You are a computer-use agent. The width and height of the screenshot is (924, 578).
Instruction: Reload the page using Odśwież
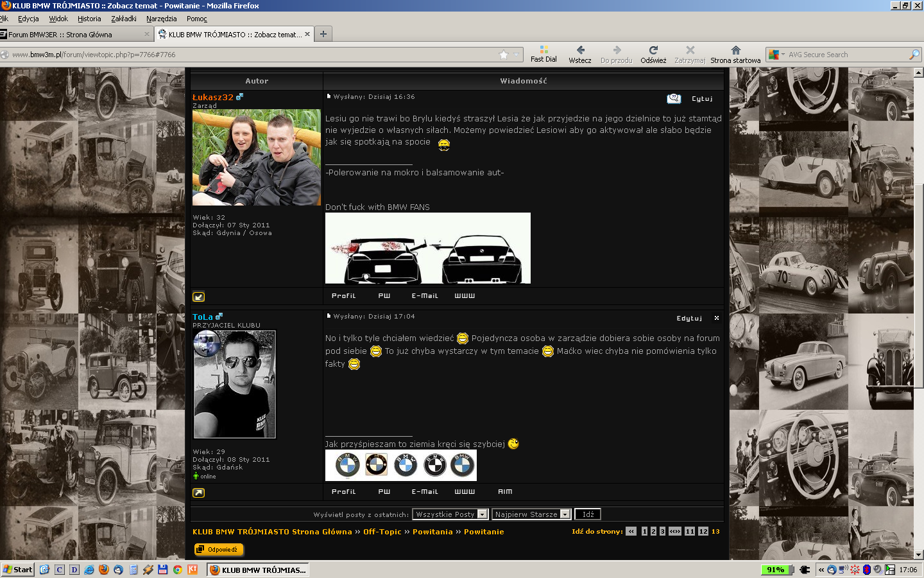(x=653, y=54)
